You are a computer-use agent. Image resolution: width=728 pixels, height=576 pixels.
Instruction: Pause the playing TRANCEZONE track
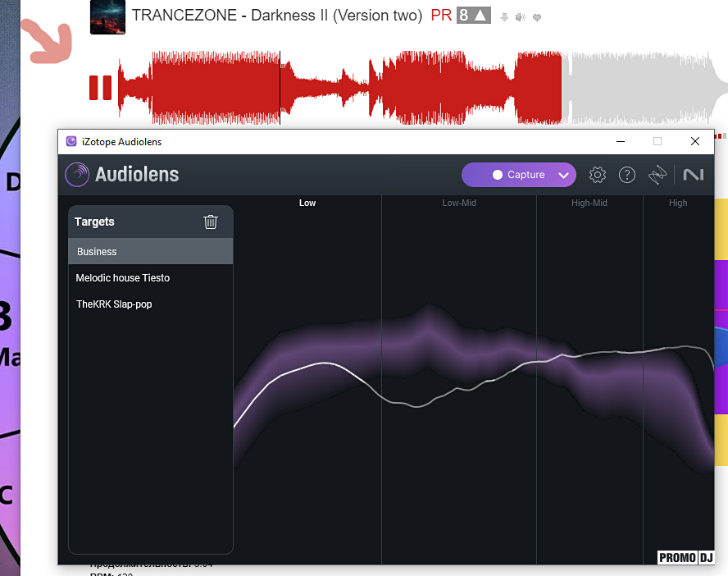pos(100,87)
